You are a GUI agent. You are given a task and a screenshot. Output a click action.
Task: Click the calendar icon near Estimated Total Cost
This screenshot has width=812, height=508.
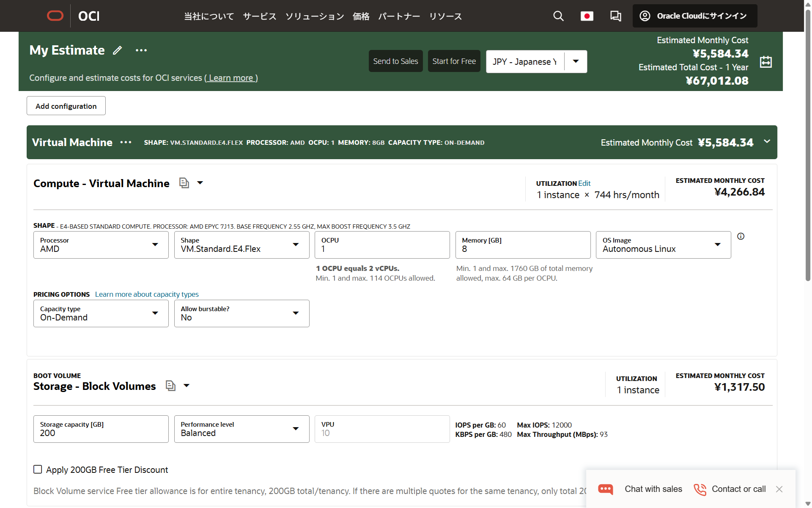(x=766, y=61)
